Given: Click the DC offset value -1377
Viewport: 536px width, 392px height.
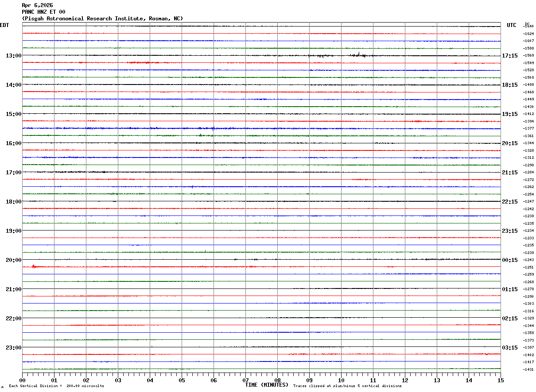Looking at the screenshot, I should click(528, 129).
